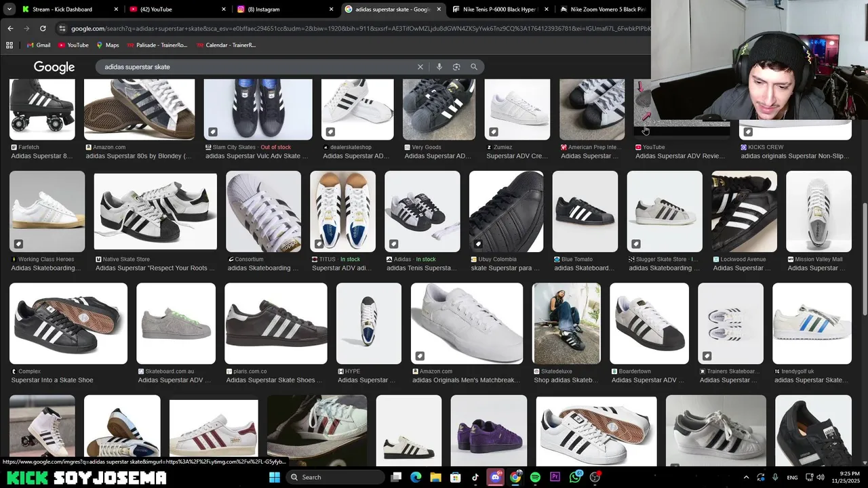
Task: Open the plaris.com.co brown shoe image
Action: [276, 323]
